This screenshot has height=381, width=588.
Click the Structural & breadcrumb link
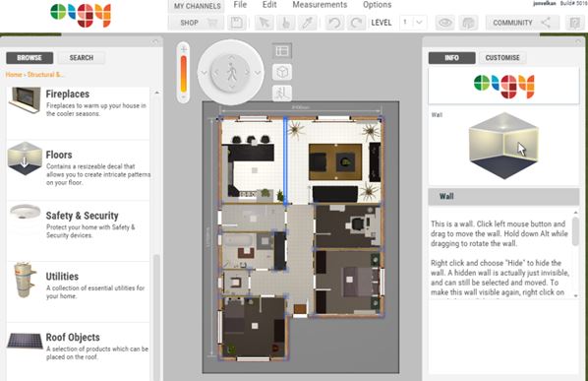click(x=45, y=74)
